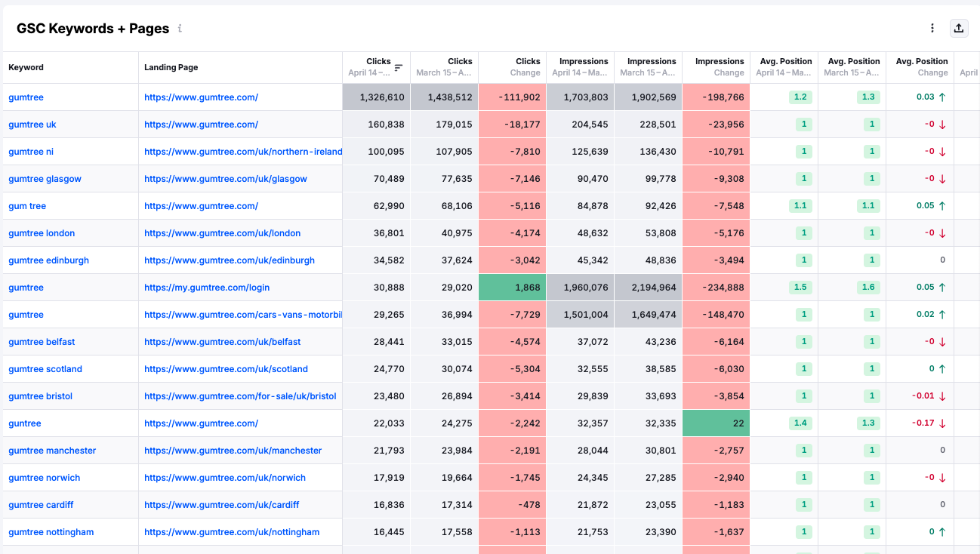
Task: Select the -111,902 clicks change cell
Action: [513, 97]
